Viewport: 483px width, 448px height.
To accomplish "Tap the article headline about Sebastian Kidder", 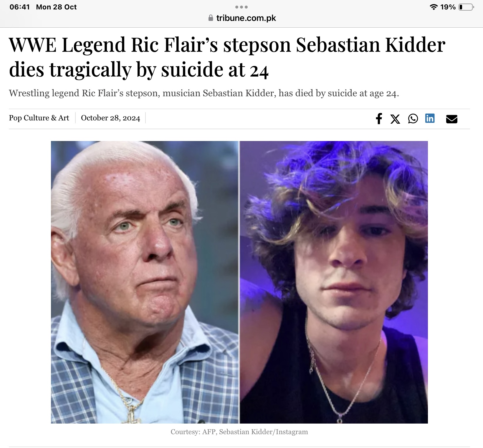I will 227,57.
